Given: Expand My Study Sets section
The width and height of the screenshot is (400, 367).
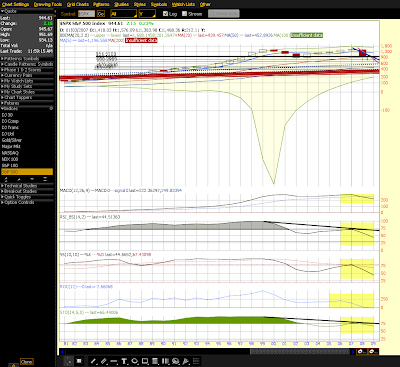Looking at the screenshot, I should coord(27,86).
